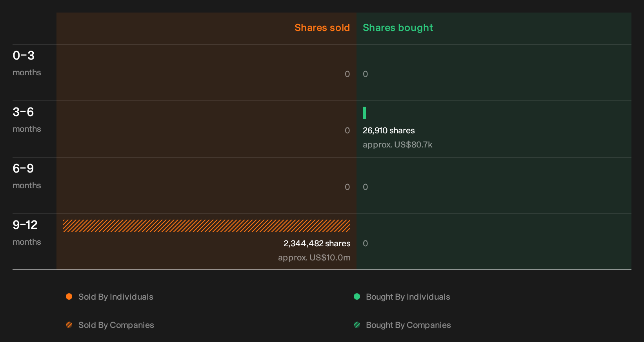Click the "approx. US$10.0m" amount

coord(314,258)
